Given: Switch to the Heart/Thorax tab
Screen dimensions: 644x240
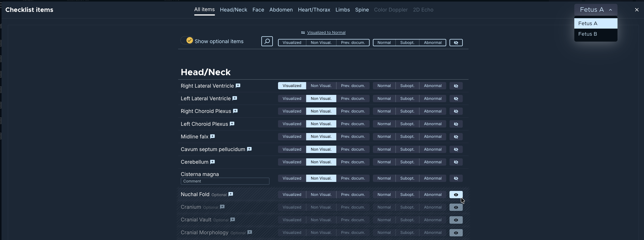Looking at the screenshot, I should (314, 10).
